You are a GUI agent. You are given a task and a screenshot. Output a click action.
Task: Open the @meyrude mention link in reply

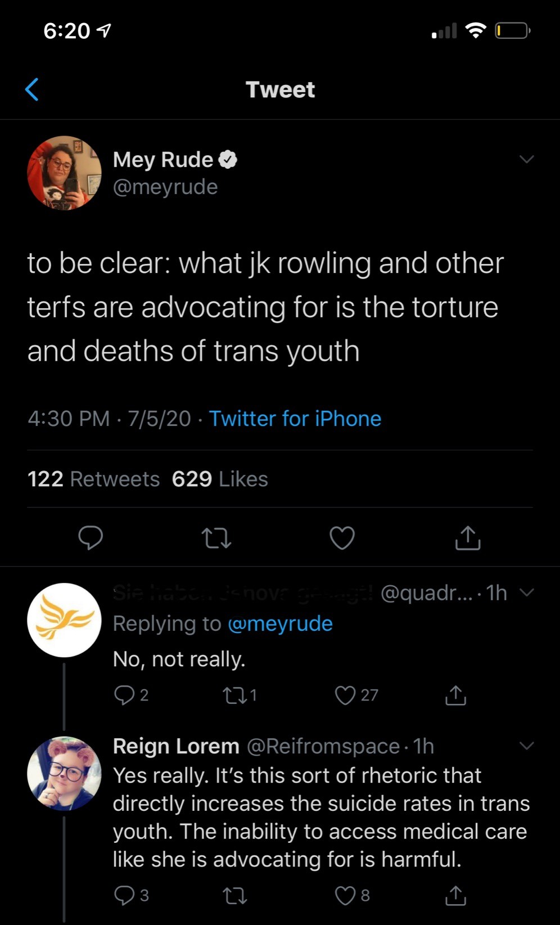coord(280,623)
